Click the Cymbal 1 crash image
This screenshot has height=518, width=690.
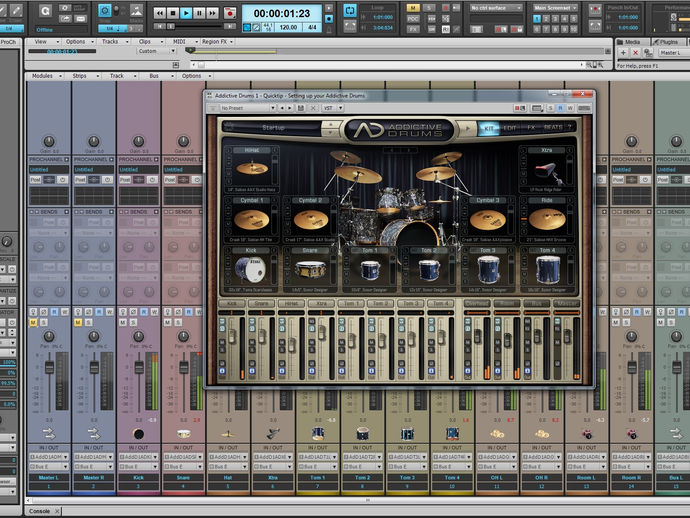coord(251,219)
